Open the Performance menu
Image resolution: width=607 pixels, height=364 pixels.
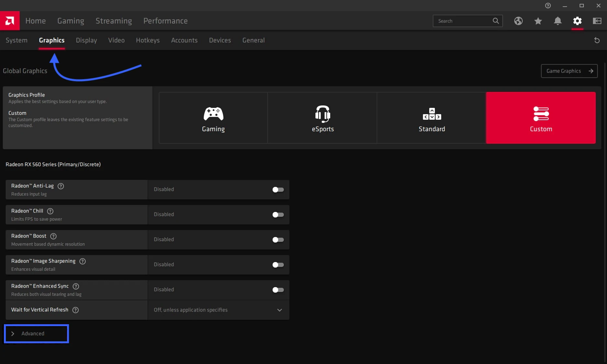pos(165,21)
